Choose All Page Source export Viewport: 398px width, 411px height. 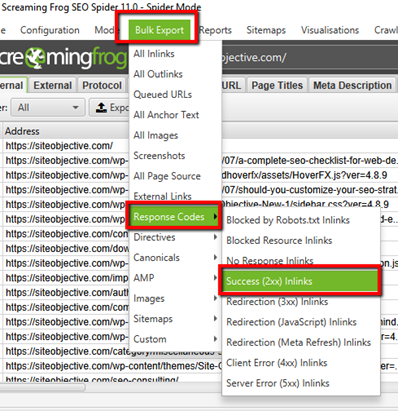pyautogui.click(x=175, y=176)
